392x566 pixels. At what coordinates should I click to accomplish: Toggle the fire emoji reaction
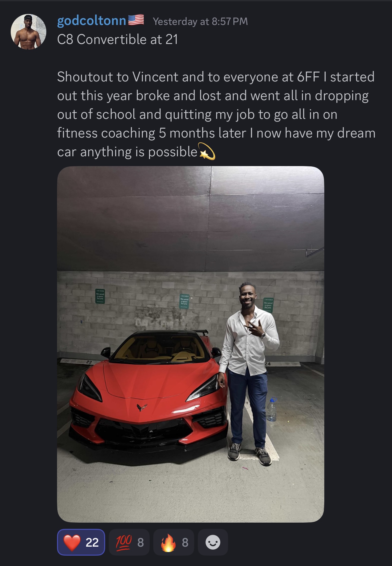174,542
